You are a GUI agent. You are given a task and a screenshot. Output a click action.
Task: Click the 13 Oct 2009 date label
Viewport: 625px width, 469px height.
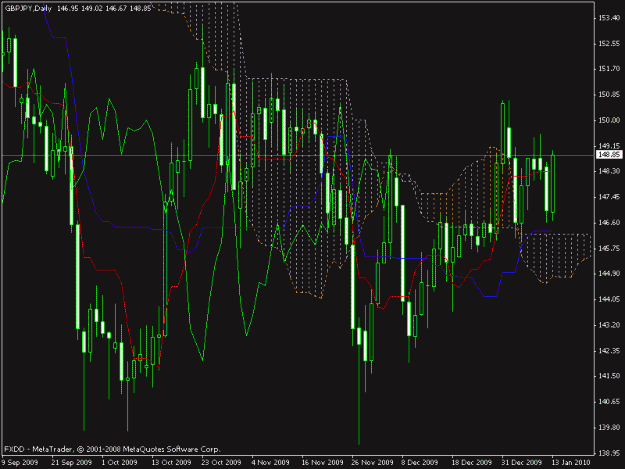pyautogui.click(x=171, y=462)
